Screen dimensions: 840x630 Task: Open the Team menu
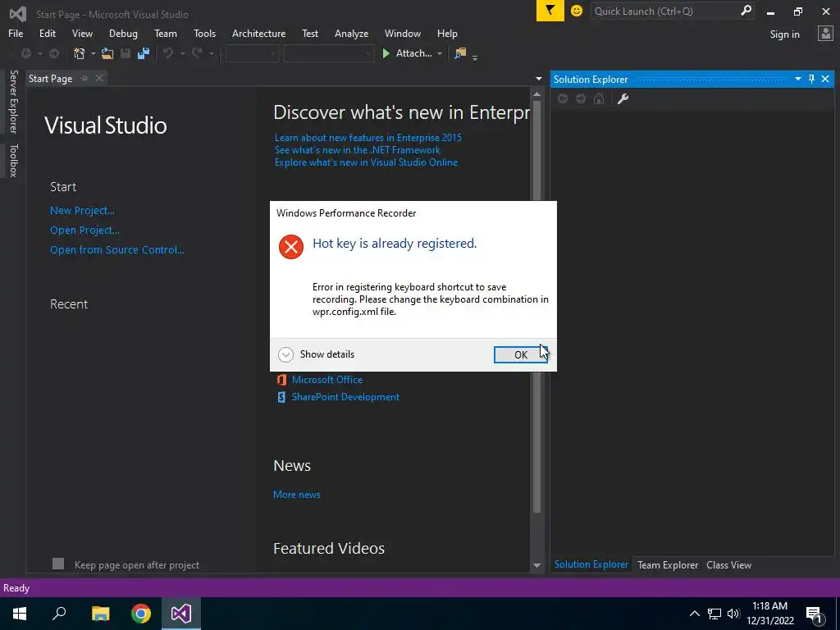tap(166, 33)
